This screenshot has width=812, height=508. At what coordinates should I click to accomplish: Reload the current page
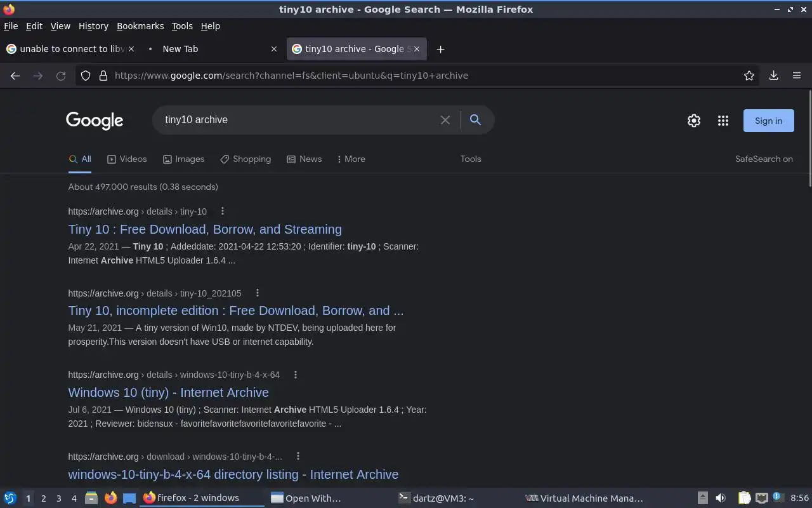pos(61,76)
